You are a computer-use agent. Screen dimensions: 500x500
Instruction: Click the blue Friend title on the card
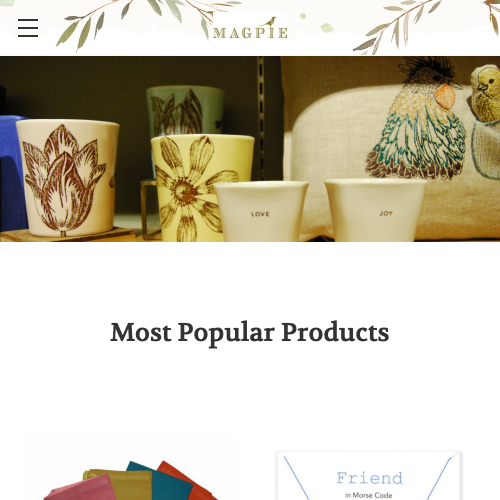(x=369, y=478)
